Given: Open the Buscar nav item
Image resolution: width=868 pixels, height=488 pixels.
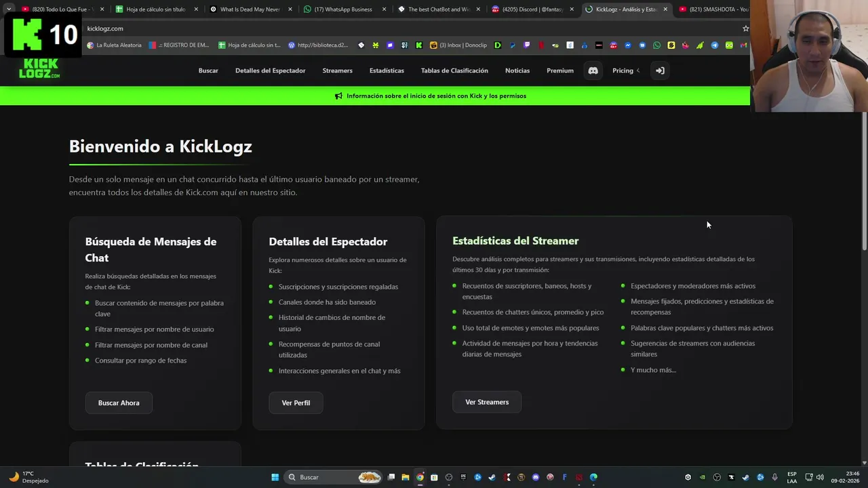Looking at the screenshot, I should click(x=208, y=70).
